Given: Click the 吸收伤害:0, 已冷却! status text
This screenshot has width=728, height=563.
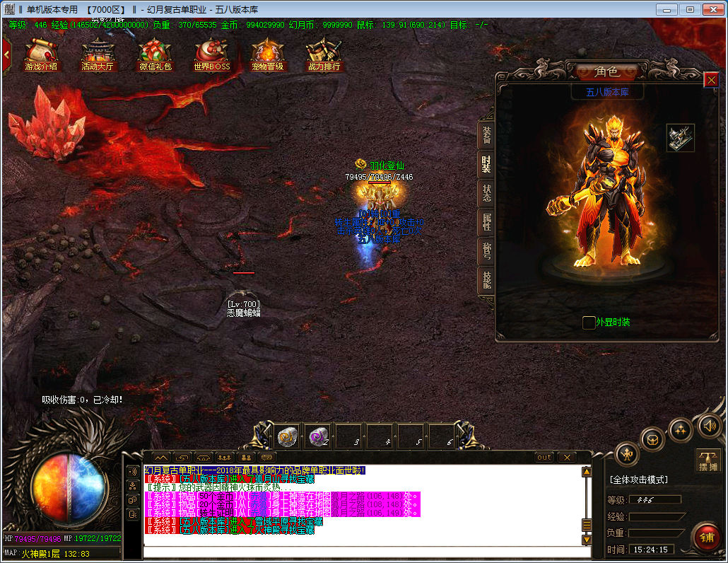Looking at the screenshot, I should 82,400.
